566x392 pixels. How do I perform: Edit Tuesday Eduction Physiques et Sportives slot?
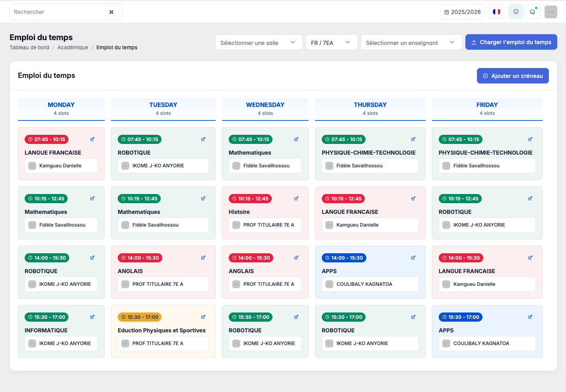(203, 317)
